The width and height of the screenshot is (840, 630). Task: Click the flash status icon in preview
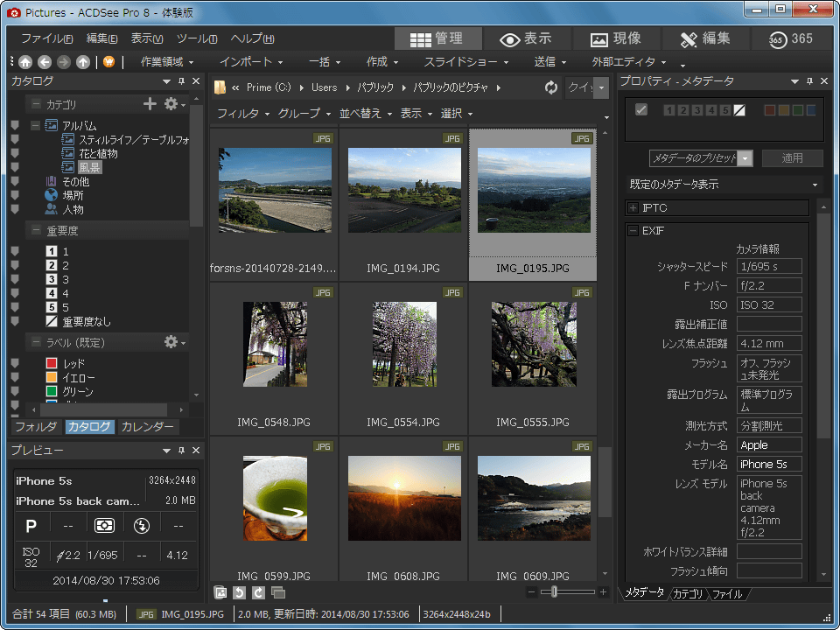[142, 526]
